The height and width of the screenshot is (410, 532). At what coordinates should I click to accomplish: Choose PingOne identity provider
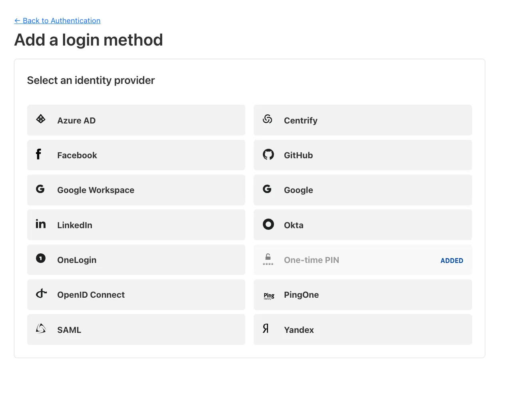[363, 295]
